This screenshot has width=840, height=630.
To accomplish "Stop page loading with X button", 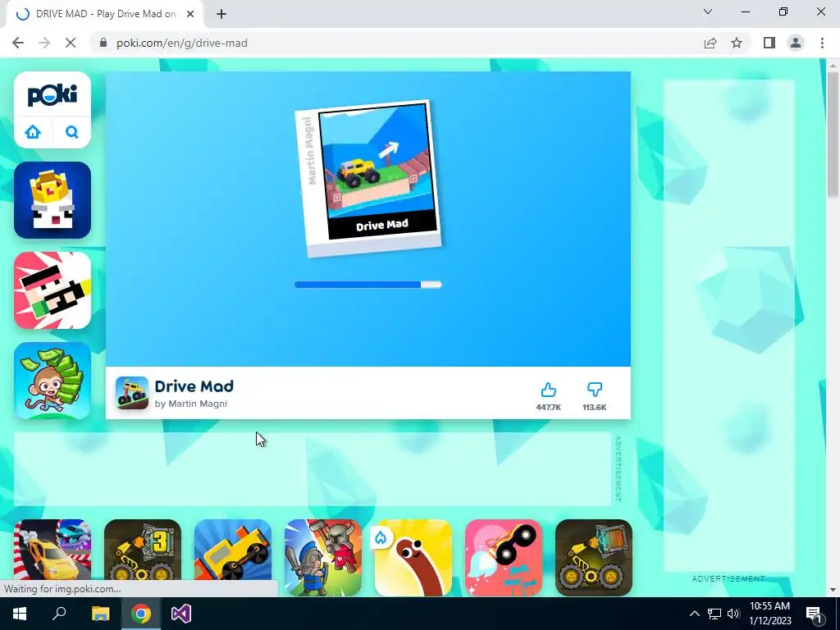I will point(71,43).
